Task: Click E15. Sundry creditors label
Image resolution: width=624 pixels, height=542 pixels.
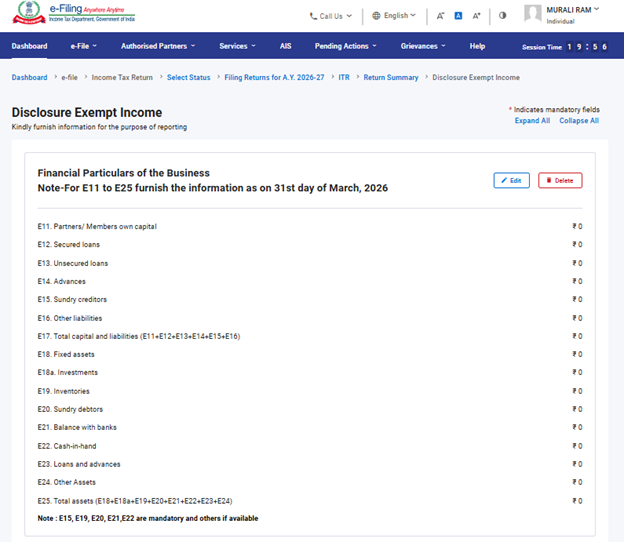Action: tap(72, 299)
